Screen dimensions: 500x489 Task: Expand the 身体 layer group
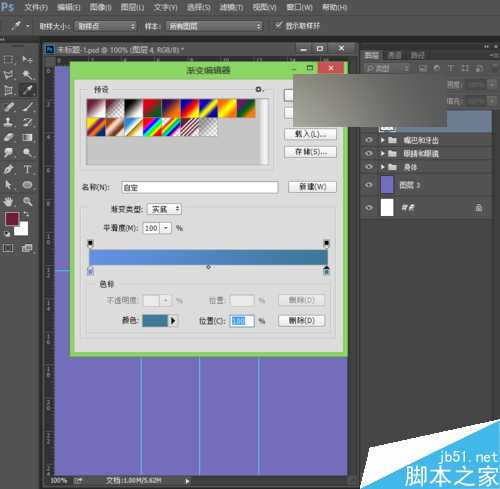[383, 167]
